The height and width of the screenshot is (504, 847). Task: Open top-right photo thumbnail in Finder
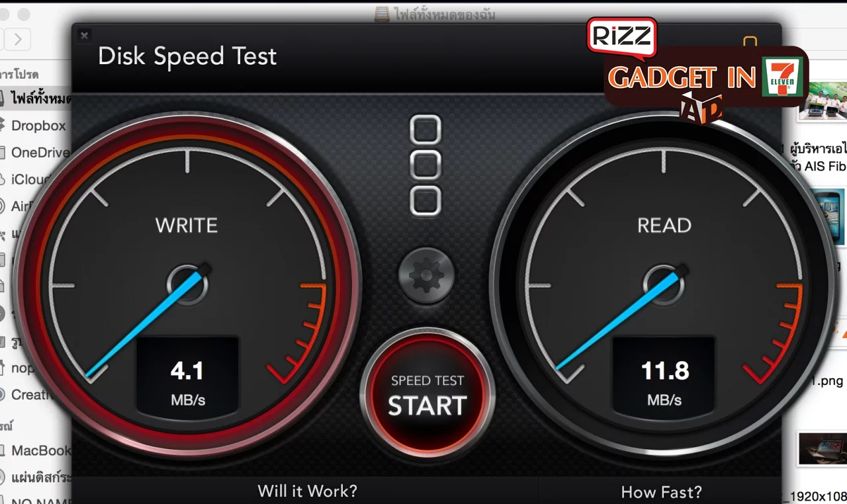(823, 98)
